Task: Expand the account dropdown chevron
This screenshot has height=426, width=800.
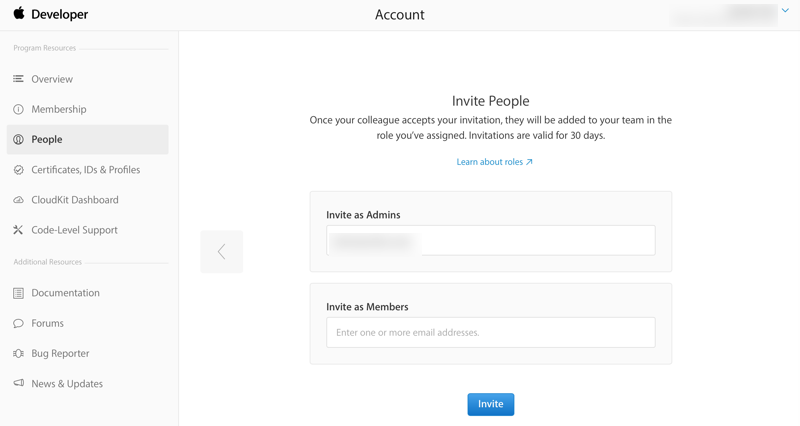Action: (785, 11)
